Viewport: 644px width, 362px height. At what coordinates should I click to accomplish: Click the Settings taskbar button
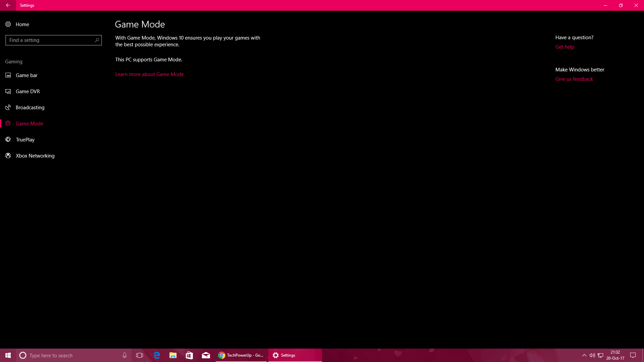point(295,355)
